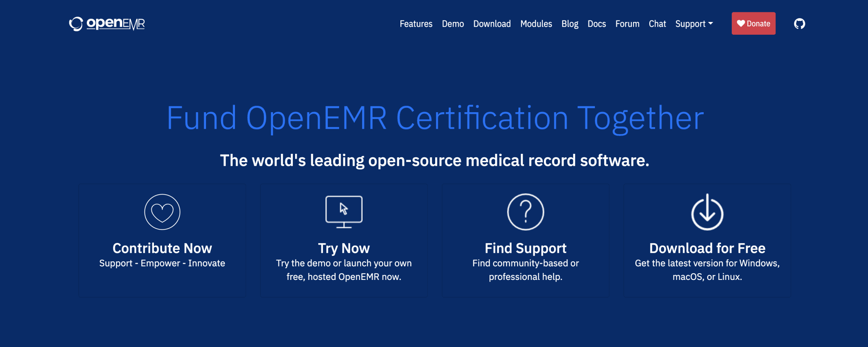868x347 pixels.
Task: Click the Fund OpenEMR Certification Together heading
Action: (435, 118)
